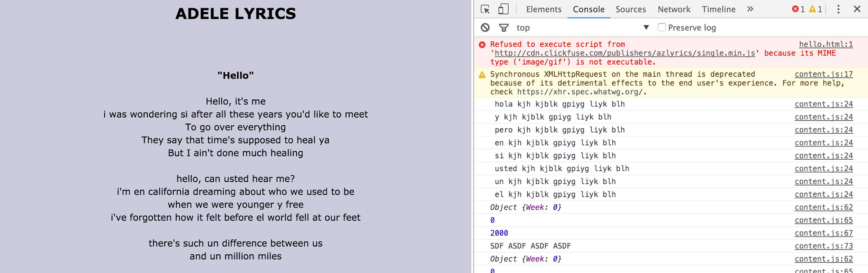The width and height of the screenshot is (868, 273).
Task: Open the content.js:17 source link
Action: (x=824, y=74)
